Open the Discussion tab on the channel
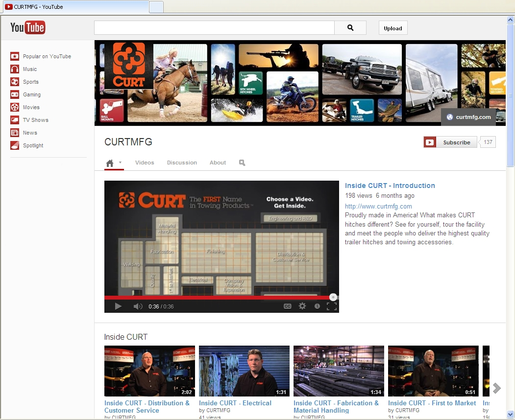 point(182,162)
